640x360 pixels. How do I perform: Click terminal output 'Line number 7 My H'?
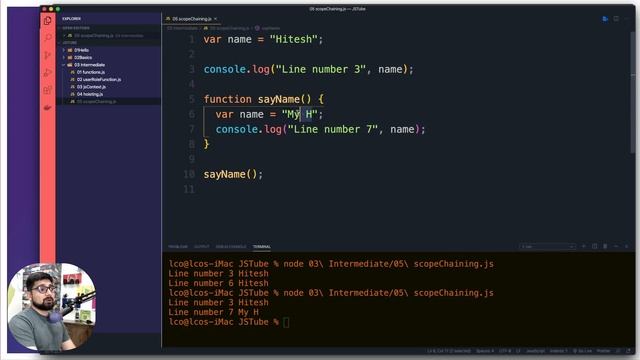[213, 312]
